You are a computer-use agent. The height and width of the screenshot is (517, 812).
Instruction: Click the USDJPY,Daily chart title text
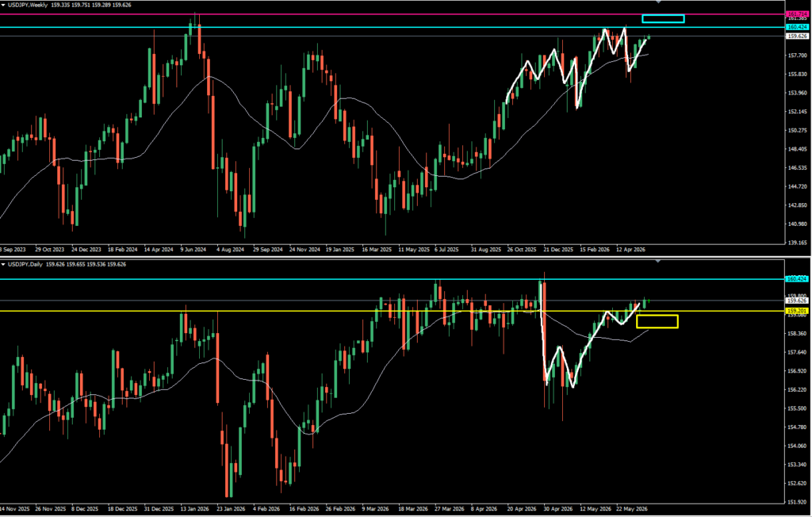(x=25, y=265)
